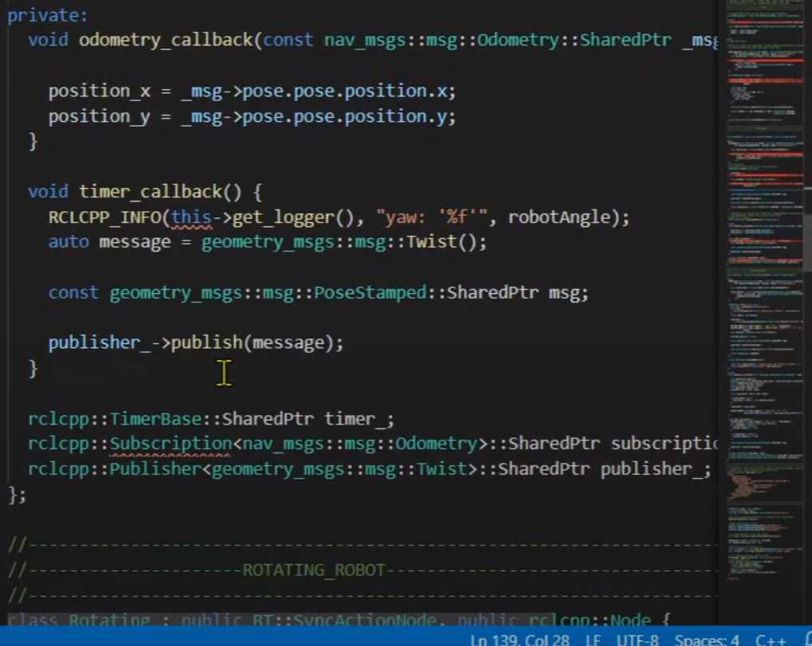Screen dimensions: 812x646
Task: Click the underlined 'this' keyword
Action: 191,217
